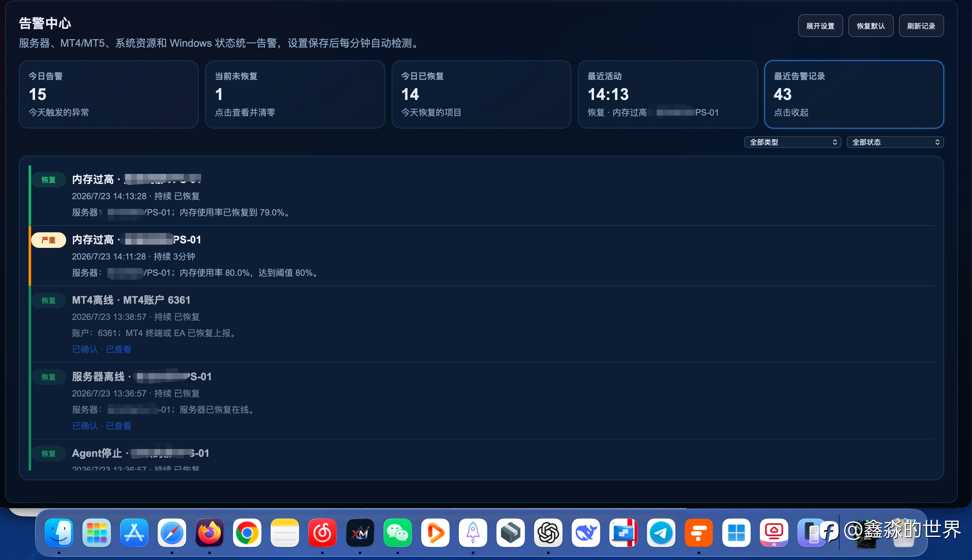Open the DeepSeek whale icon app
This screenshot has width=972, height=560.
586,533
